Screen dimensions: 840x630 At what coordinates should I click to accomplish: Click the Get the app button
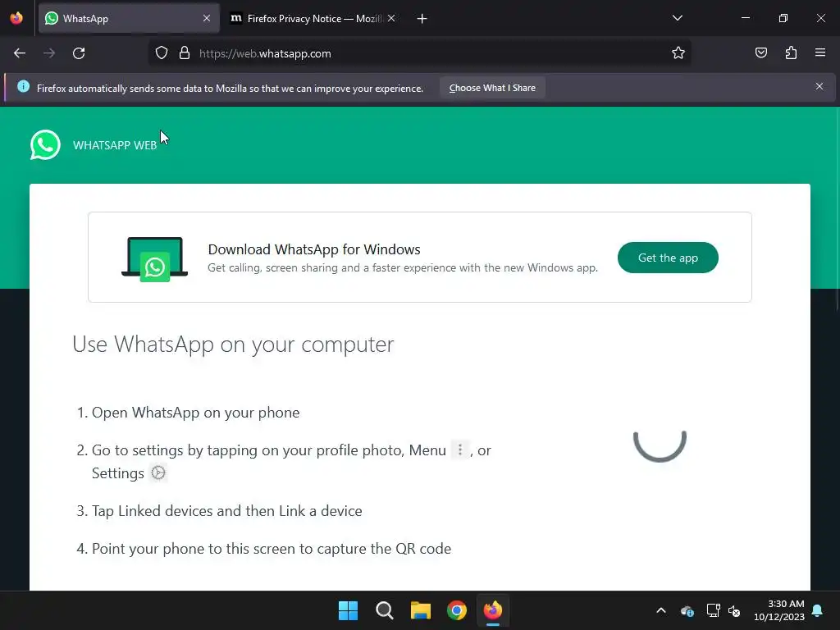click(668, 258)
